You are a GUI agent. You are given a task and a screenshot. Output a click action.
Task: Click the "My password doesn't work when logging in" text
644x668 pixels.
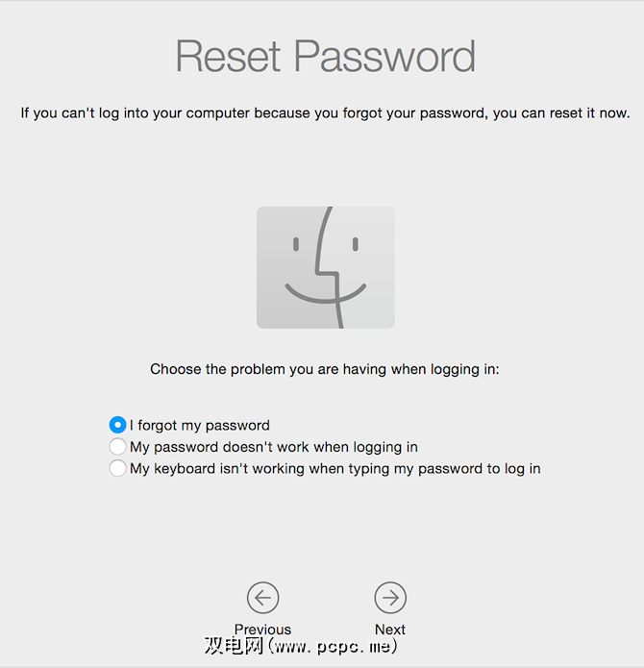274,447
